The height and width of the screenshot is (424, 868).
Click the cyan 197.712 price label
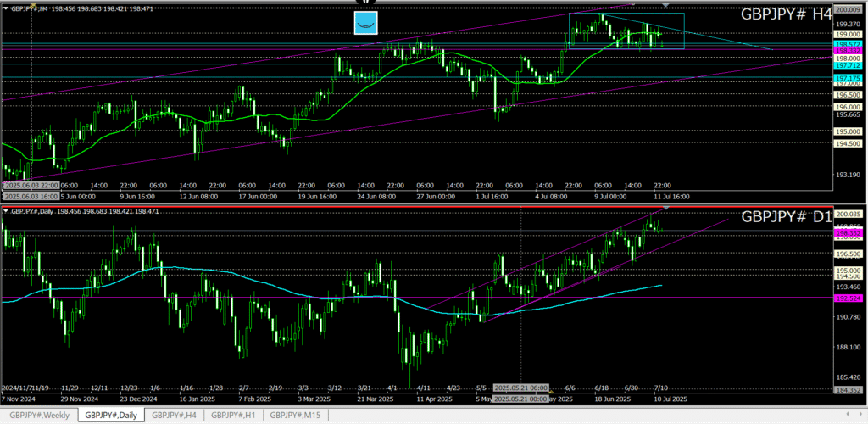tap(848, 64)
